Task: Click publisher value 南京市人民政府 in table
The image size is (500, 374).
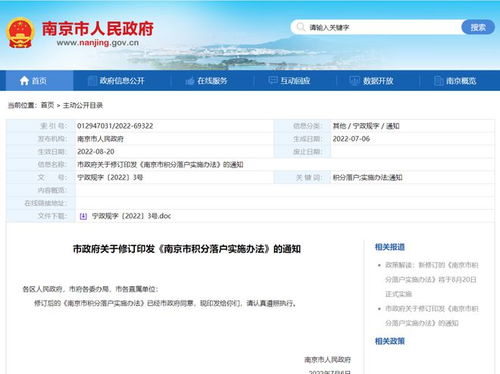Action: point(100,139)
